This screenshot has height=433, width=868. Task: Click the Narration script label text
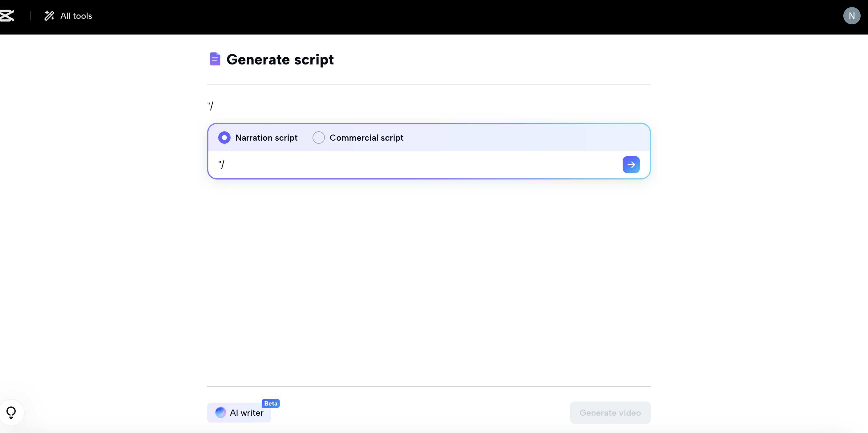[x=267, y=138]
